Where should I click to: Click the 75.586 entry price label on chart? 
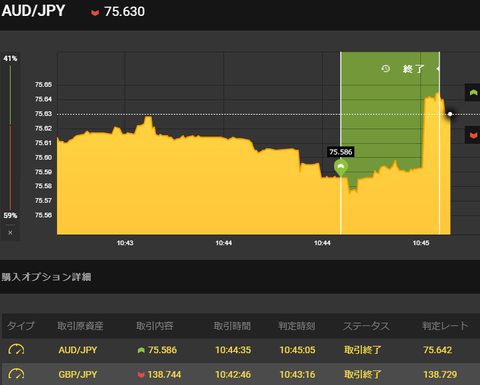(x=341, y=152)
